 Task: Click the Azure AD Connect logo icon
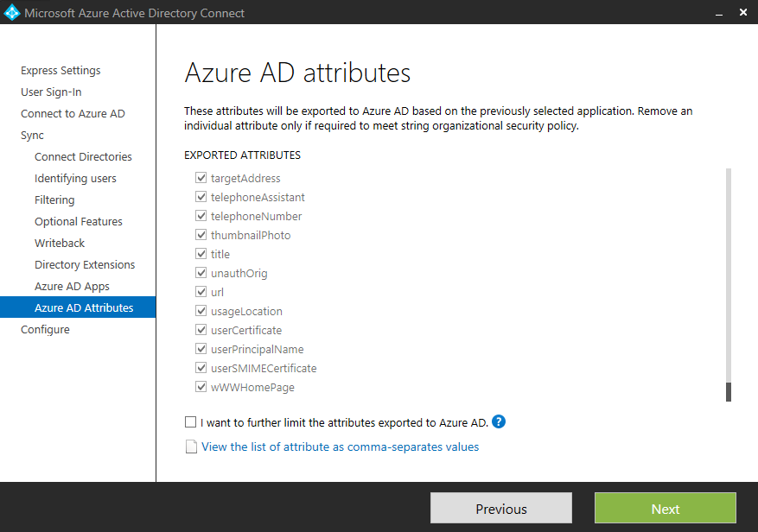[12, 13]
